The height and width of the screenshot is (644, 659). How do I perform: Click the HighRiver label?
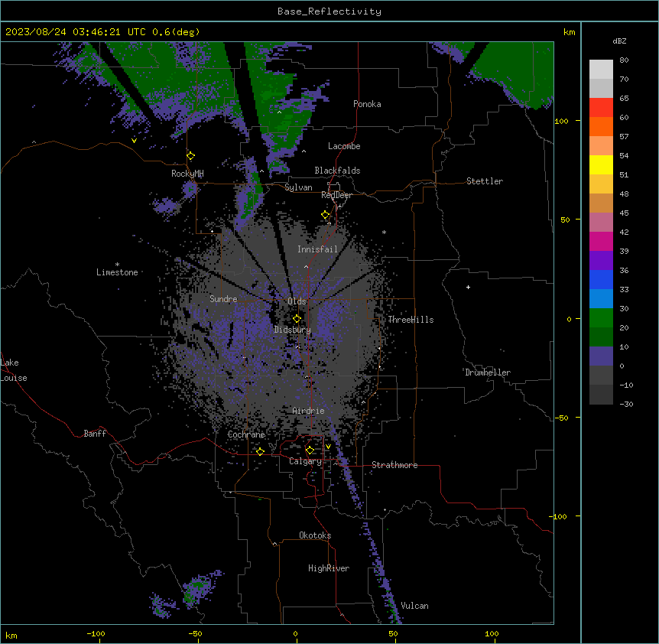[329, 568]
